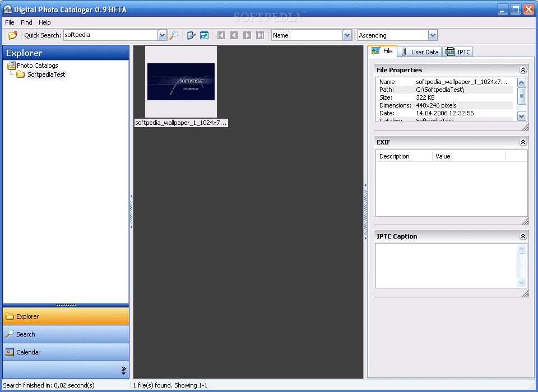Click the Value column header in EXIF
This screenshot has width=538, height=392.
click(469, 156)
